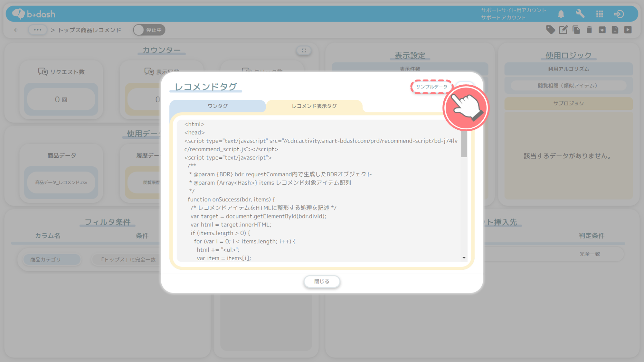Click the 閉じる button
Image resolution: width=644 pixels, height=362 pixels.
[x=322, y=282]
